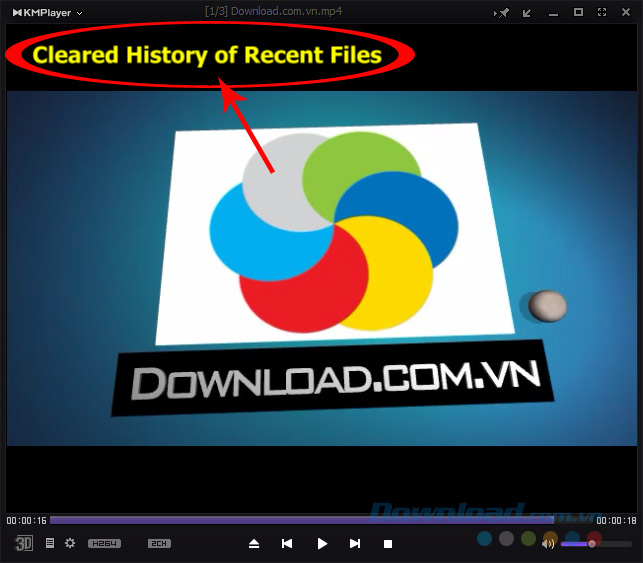Viewport: 643px width, 563px height.
Task: Click the video display area
Action: point(322,268)
